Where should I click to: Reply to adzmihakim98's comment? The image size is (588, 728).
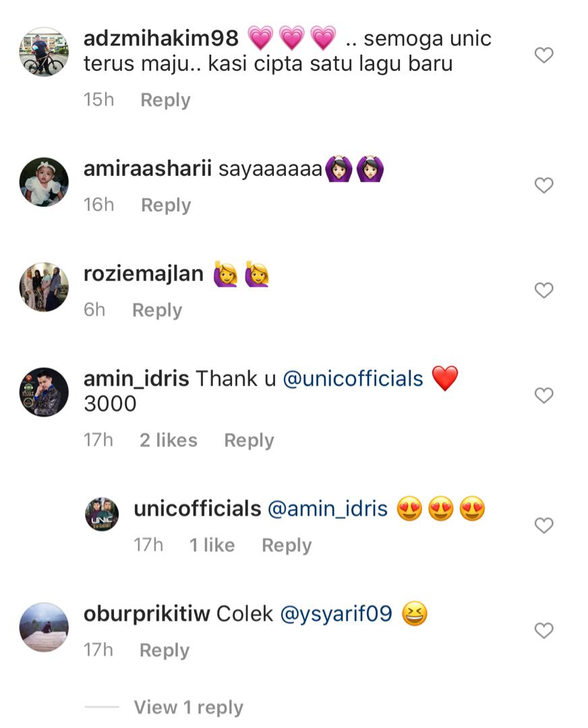tap(165, 100)
